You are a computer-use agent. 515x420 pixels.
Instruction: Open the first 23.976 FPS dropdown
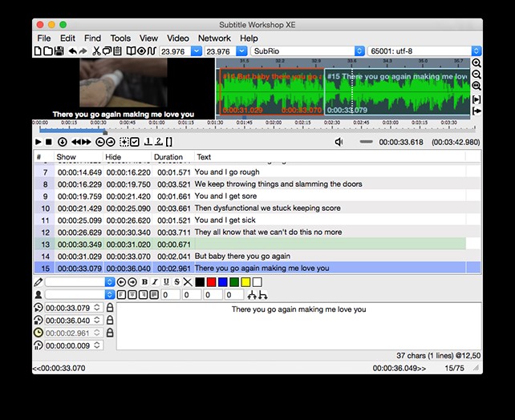point(197,51)
